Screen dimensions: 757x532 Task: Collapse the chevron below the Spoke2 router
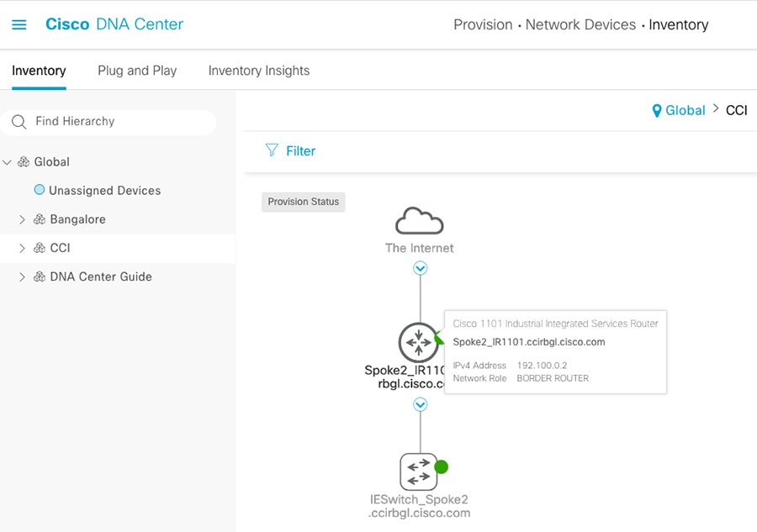coord(420,404)
